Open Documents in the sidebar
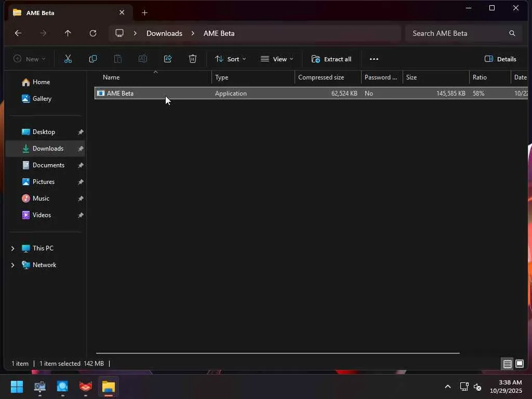532x399 pixels. click(x=46, y=165)
